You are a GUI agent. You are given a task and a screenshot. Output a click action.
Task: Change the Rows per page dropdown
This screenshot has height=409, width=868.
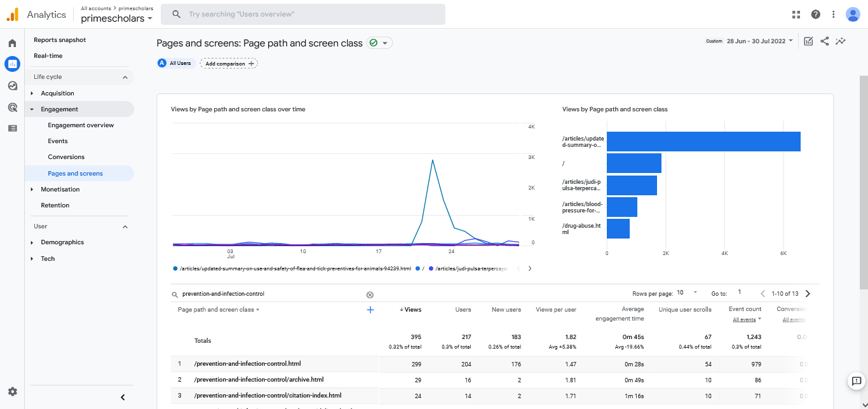coord(687,293)
